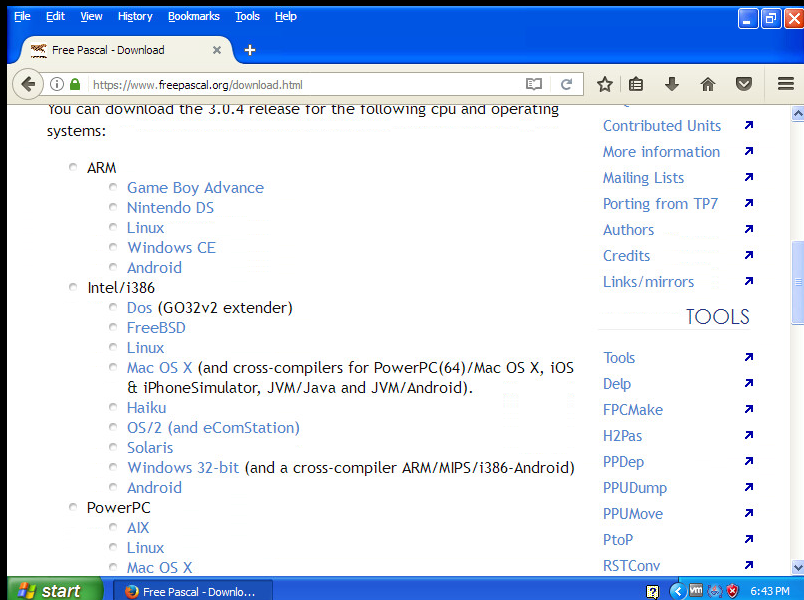Open the Edit menu
804x600 pixels.
point(55,16)
